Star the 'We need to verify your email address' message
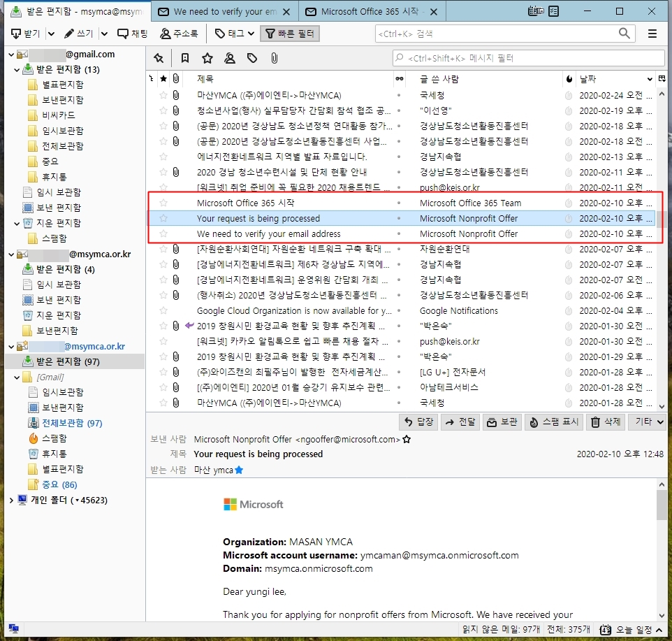The image size is (672, 641). [163, 233]
